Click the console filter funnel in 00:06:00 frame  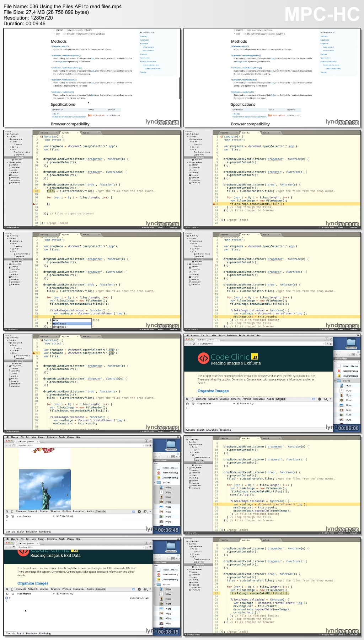pyautogui.click(x=193, y=404)
